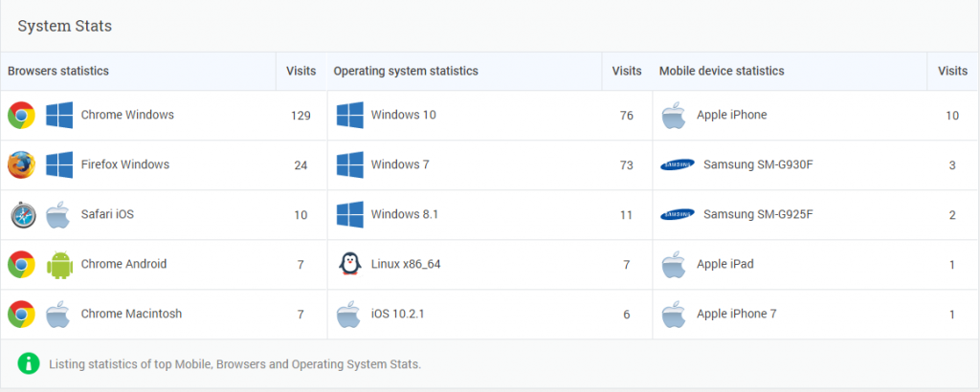Select the Browsers statistics column header
Screen dimensions: 980x392
tap(58, 71)
